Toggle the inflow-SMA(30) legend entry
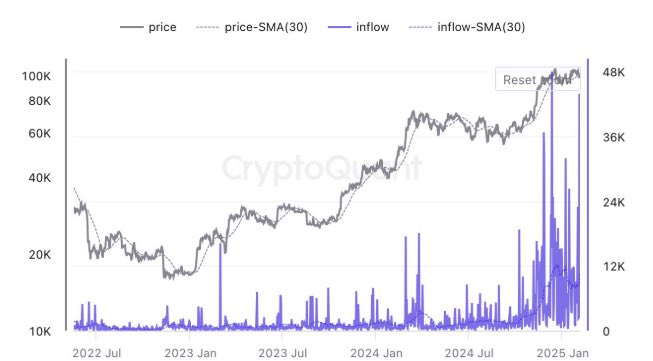 (x=467, y=27)
